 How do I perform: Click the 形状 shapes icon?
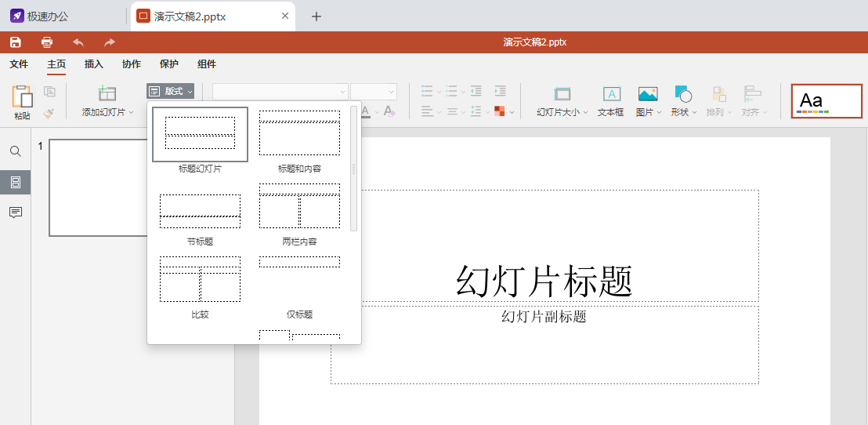coord(683,94)
